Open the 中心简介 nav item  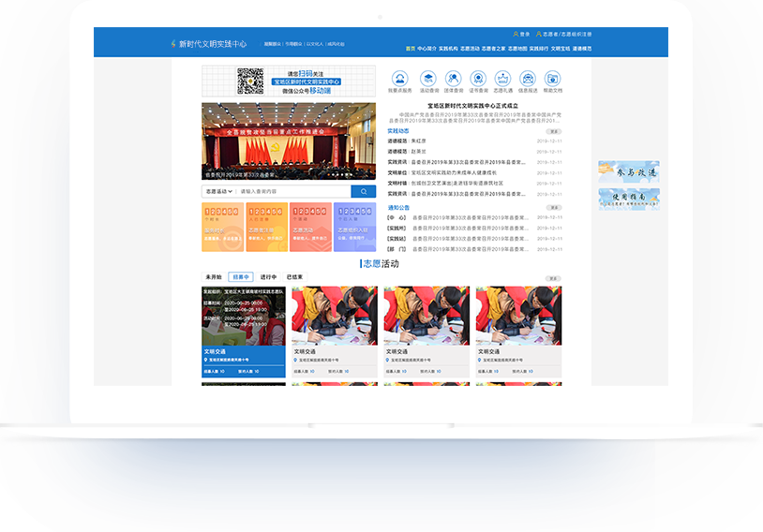click(426, 49)
